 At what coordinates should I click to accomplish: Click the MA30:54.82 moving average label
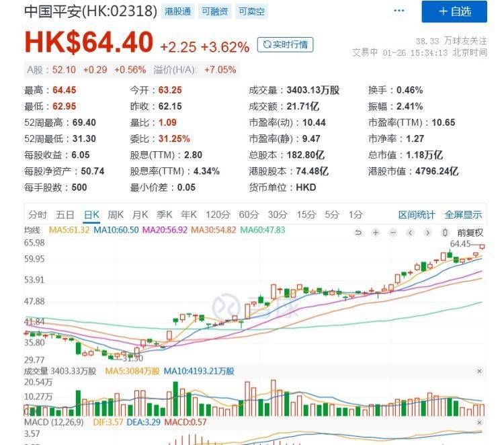(214, 230)
